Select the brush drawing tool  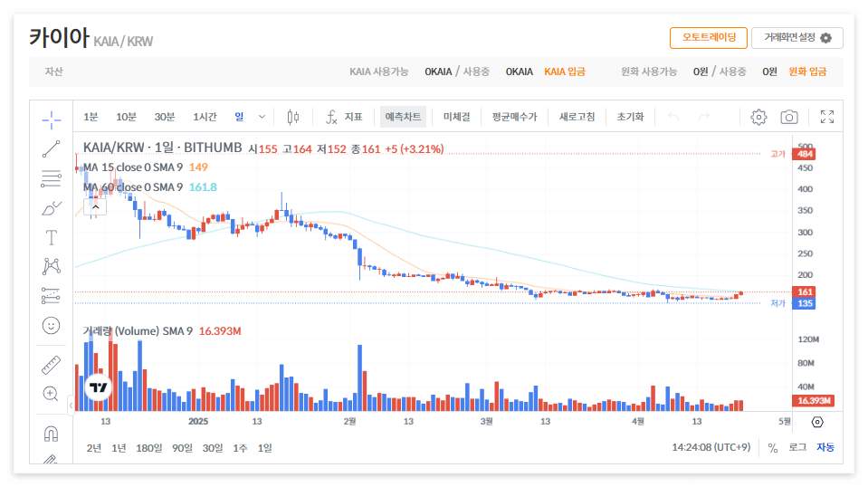(51, 208)
